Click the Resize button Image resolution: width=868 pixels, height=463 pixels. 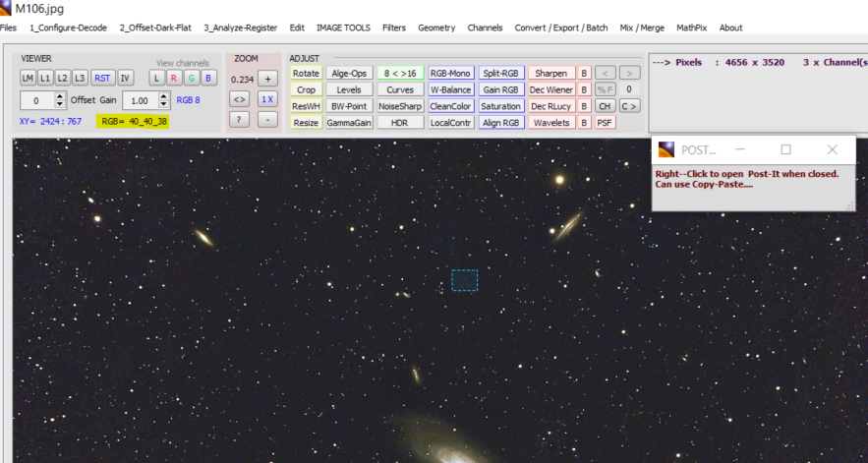[306, 123]
